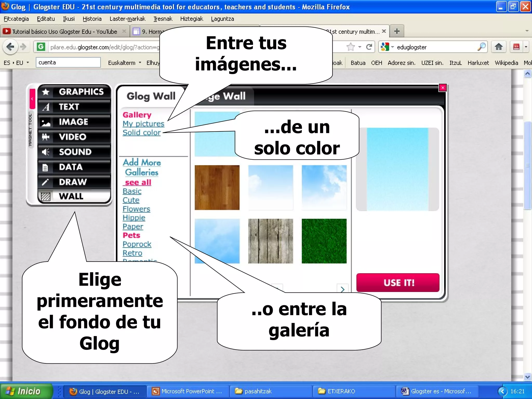Screen dimensions: 532x399
Task: Open the bookmark star dropdown arrow
Action: [x=360, y=47]
